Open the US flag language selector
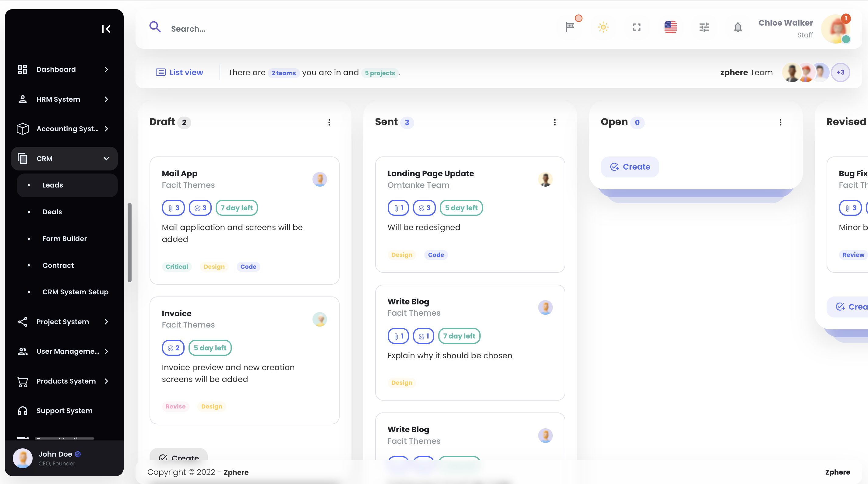The image size is (868, 484). [670, 27]
